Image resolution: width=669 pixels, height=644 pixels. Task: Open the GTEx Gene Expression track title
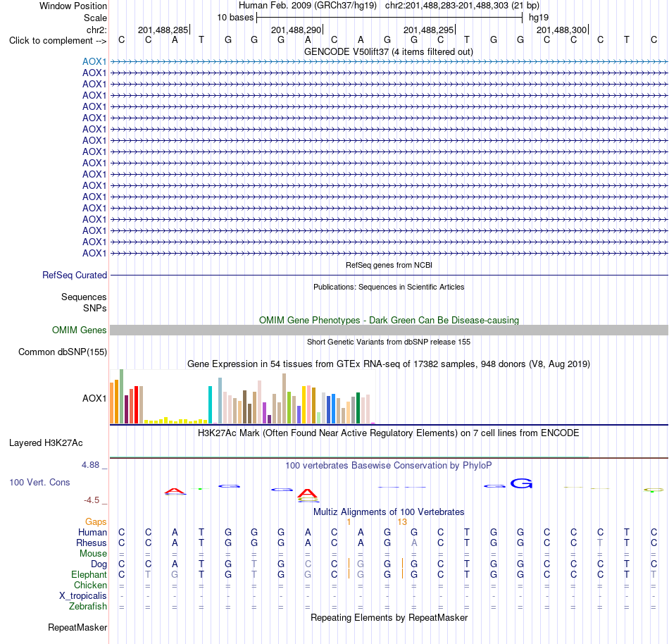pyautogui.click(x=389, y=364)
